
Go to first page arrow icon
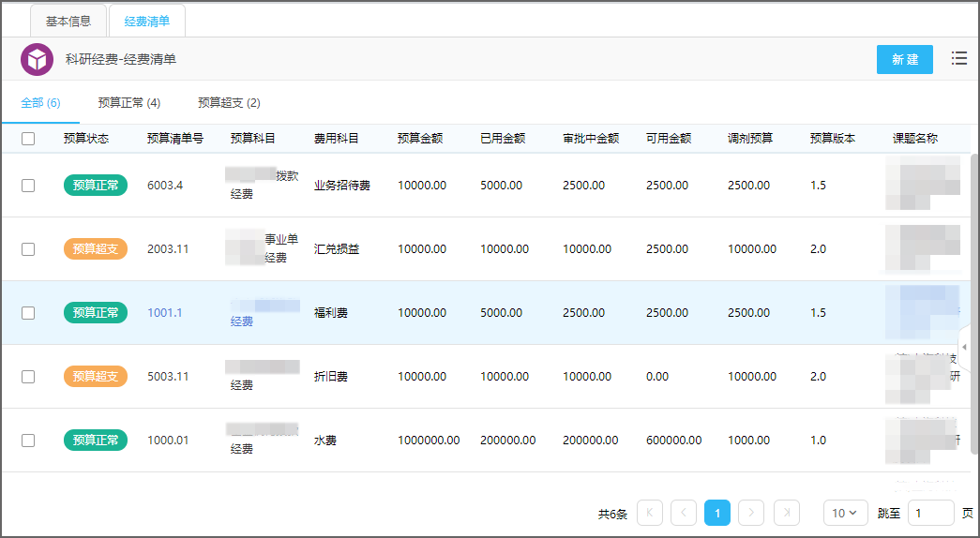[x=649, y=513]
